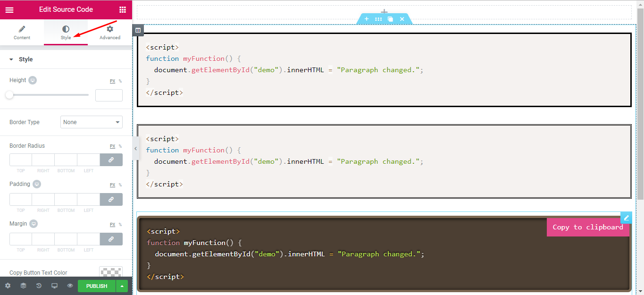Focus Border Radius bottom input
The width and height of the screenshot is (644, 295).
click(66, 160)
